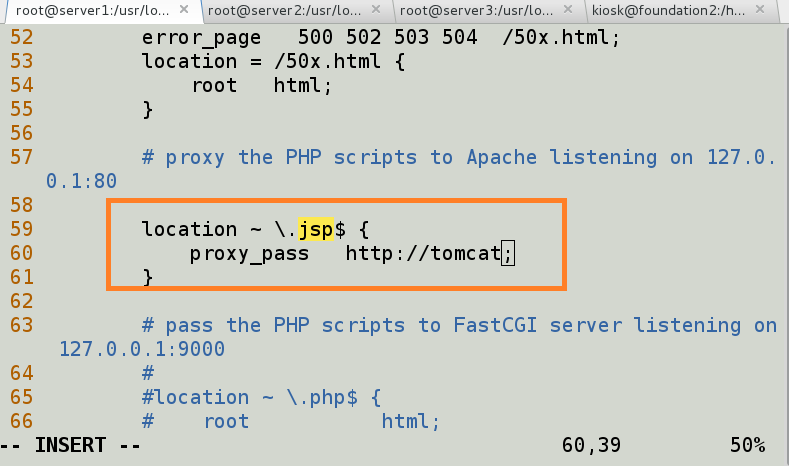This screenshot has height=466, width=789.
Task: Click the lone '#' on line 64
Action: pyautogui.click(x=148, y=373)
